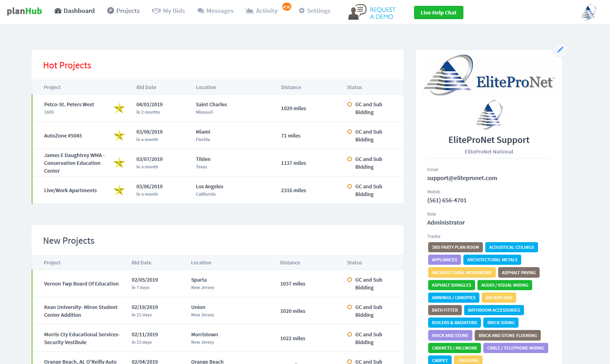
Task: Select the ASPHALT PAVING trade tag
Action: click(x=518, y=272)
